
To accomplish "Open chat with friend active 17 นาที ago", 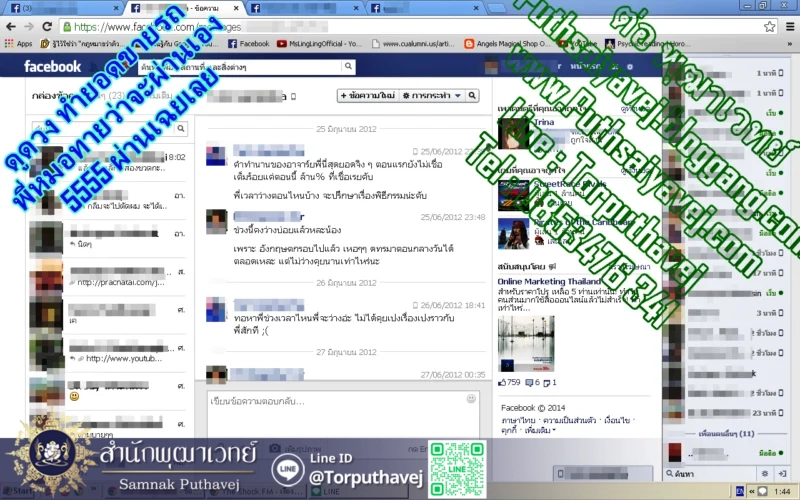I will pos(726,273).
